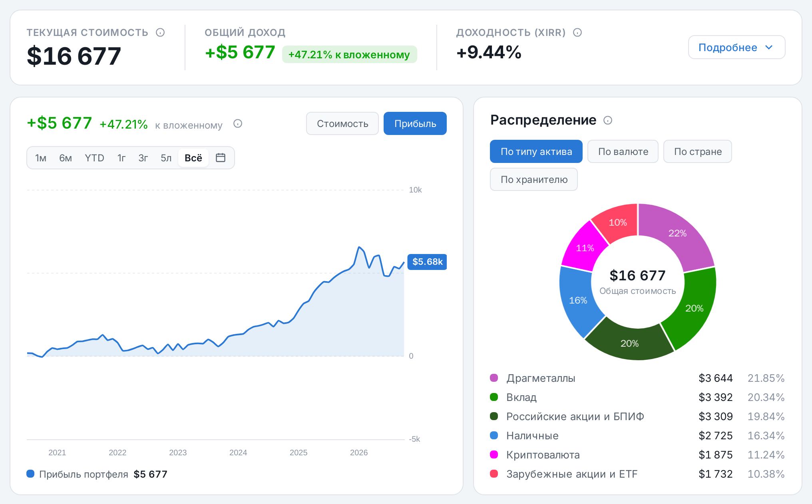
Task: Click the 16.34% Наличные percentage
Action: point(766,436)
